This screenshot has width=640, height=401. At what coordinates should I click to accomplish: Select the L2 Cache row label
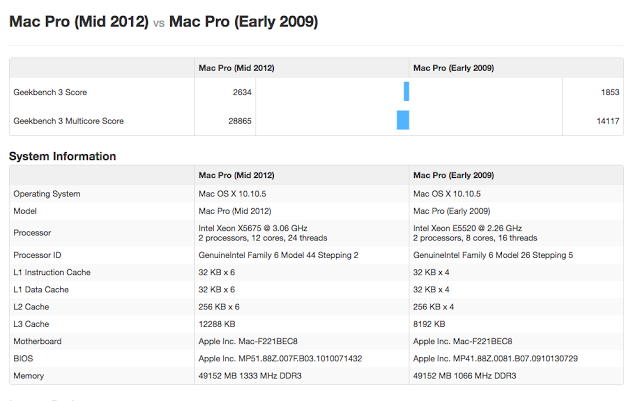[31, 307]
